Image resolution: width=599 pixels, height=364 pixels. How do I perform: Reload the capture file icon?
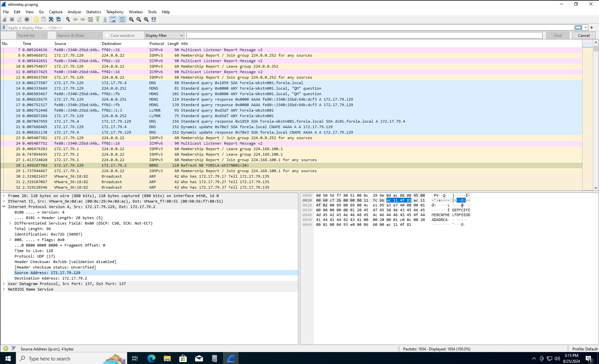[59, 19]
